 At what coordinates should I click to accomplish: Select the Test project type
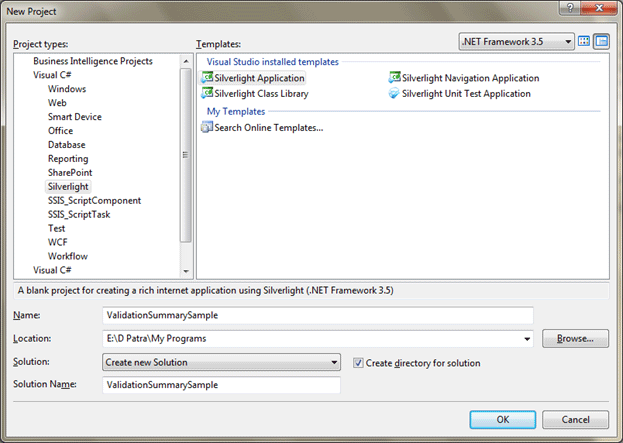coord(56,228)
